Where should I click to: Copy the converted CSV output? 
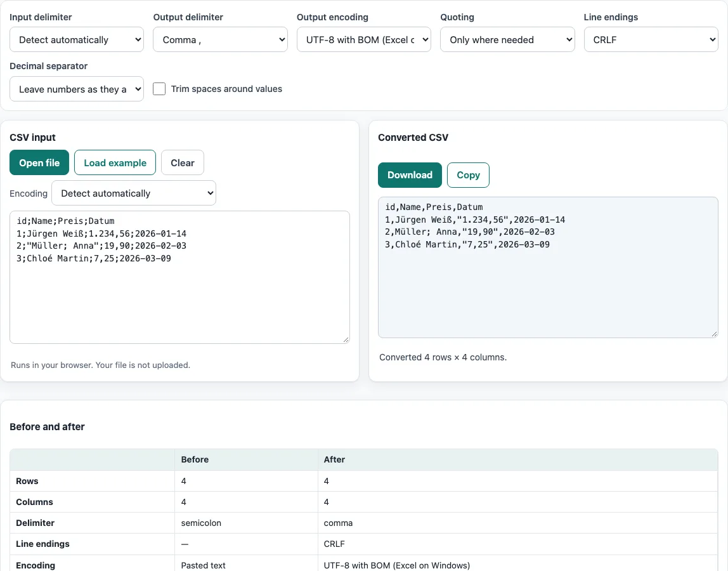[x=468, y=175]
